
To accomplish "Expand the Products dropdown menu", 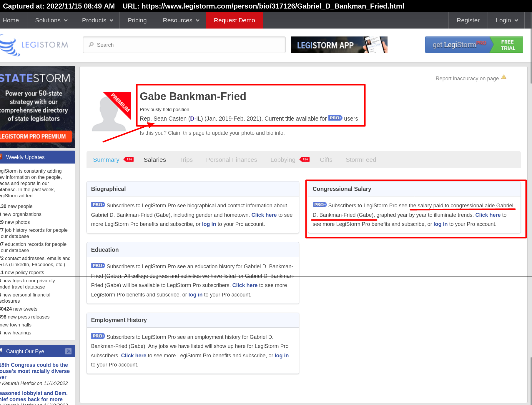I will coord(97,20).
